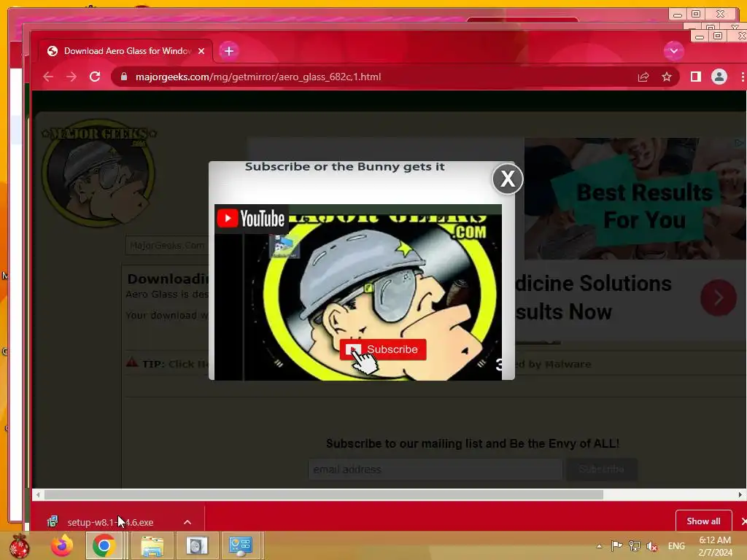Click the red YouTube Subscribe button in the video
The height and width of the screenshot is (560, 747).
[x=382, y=349]
